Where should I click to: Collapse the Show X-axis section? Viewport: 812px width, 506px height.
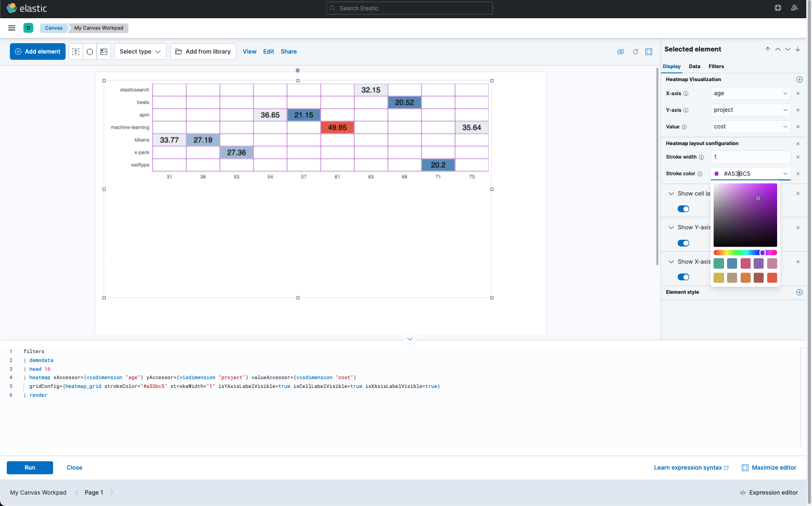(671, 262)
